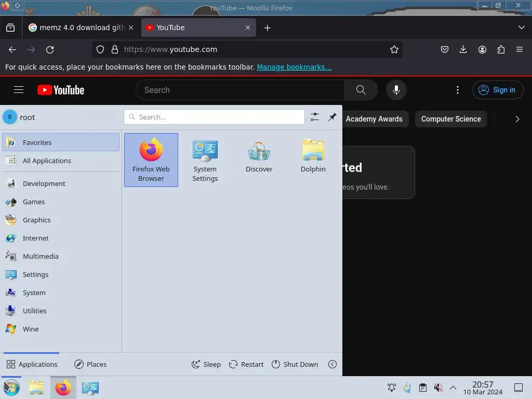Click the tracking protection shield icon
Image resolution: width=532 pixels, height=399 pixels.
[x=100, y=49]
